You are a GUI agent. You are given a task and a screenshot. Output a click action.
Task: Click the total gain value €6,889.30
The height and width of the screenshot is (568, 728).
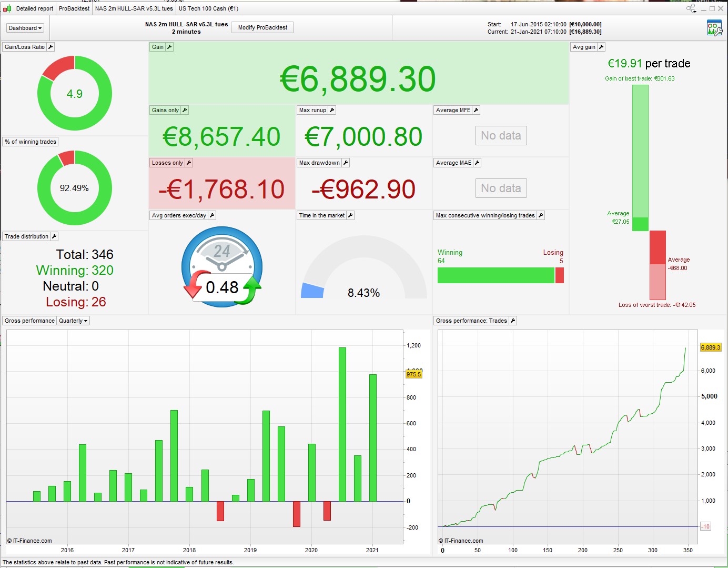click(x=358, y=79)
